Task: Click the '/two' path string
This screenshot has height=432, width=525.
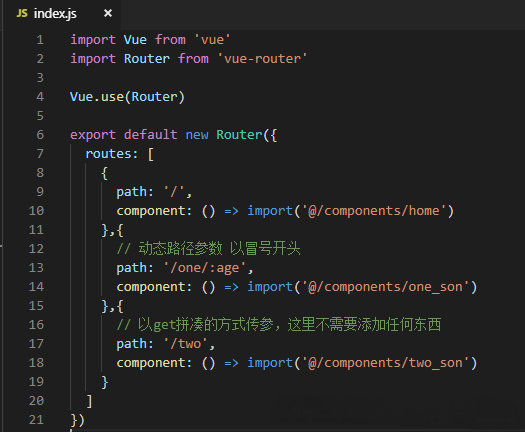Action: pos(186,344)
